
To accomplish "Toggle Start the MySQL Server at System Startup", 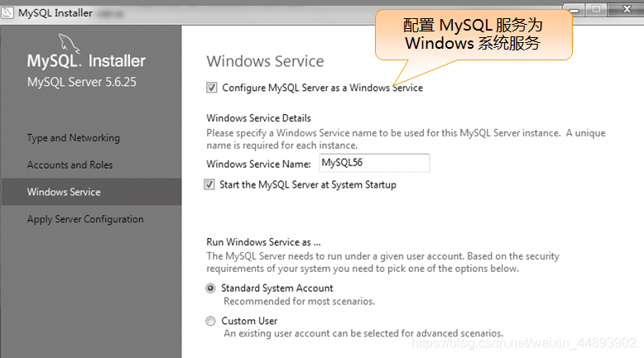I will (209, 184).
